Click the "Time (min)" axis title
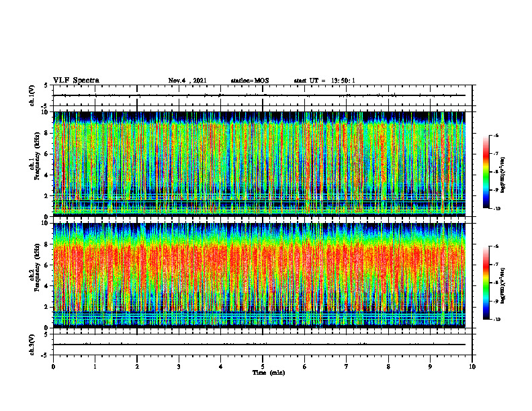This screenshot has height=411, width=532. (x=269, y=373)
